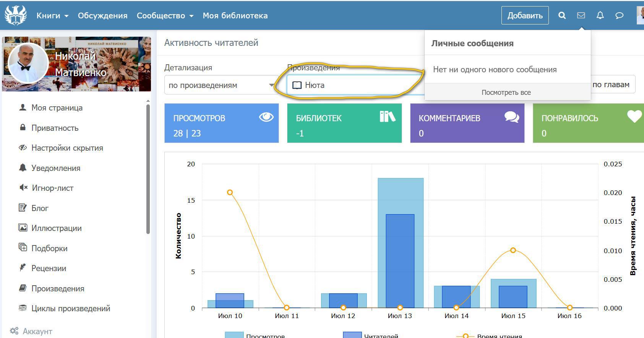Open Иллюстрации in the sidebar
The image size is (644, 338).
coord(56,228)
